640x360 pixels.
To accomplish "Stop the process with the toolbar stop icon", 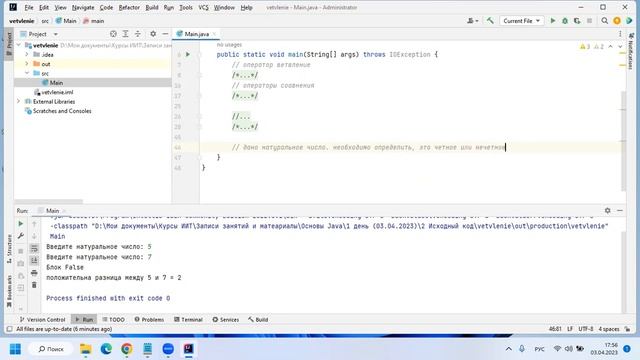I will point(589,21).
